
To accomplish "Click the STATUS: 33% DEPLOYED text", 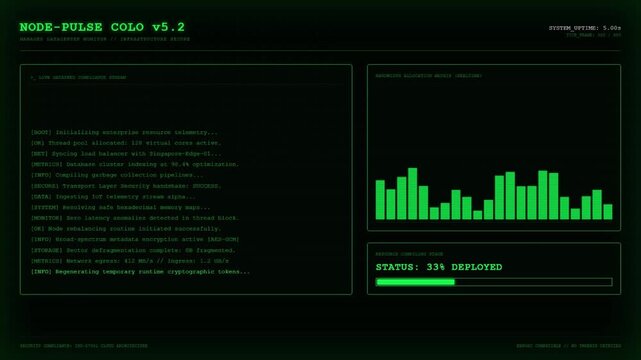I will coord(439,267).
